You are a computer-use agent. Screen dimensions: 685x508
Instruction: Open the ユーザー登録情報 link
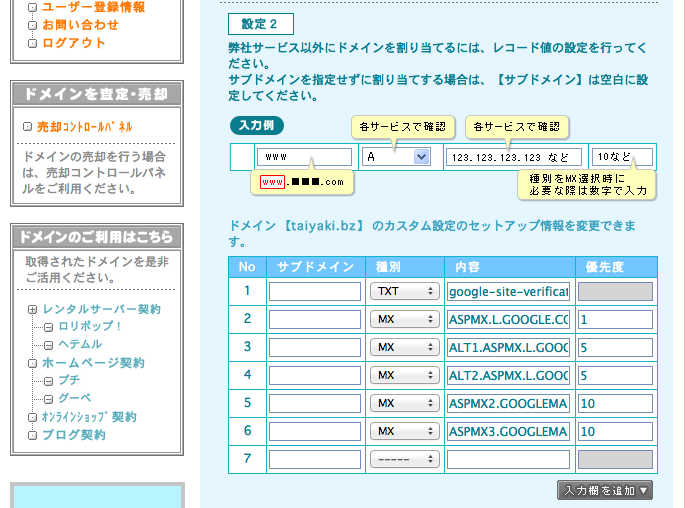click(x=93, y=7)
